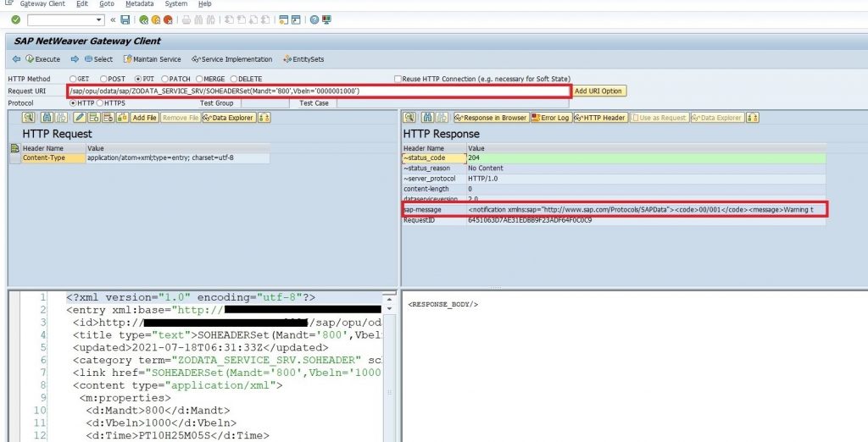Click details magnifier icon in HTTP Request toolbar
This screenshot has width=868, height=442.
coord(29,118)
